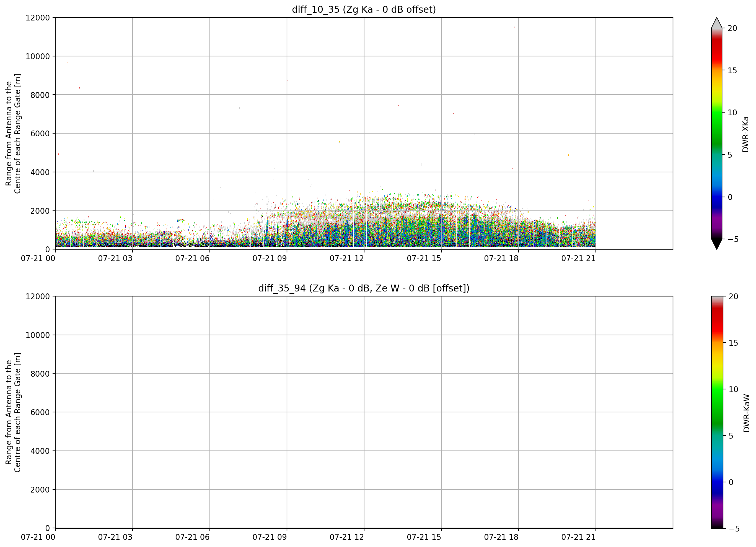756x547 pixels.
Task: Click the '0' y tick in the diff_10_35 plot
Action: 48,249
